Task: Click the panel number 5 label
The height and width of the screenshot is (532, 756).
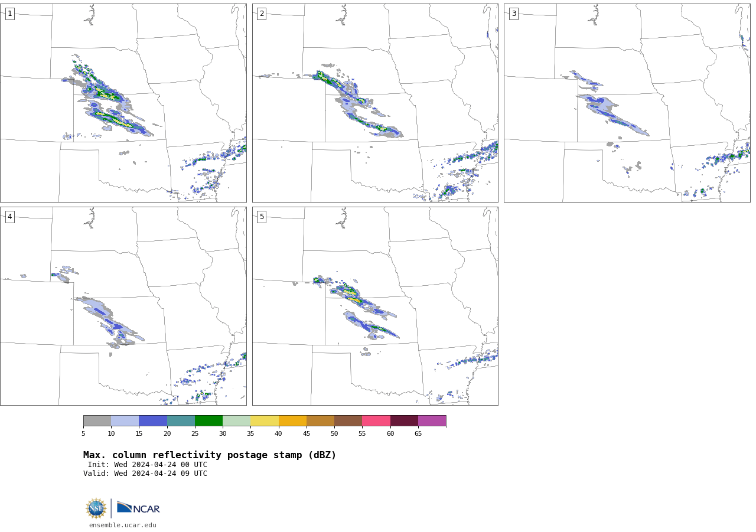Action: (262, 217)
